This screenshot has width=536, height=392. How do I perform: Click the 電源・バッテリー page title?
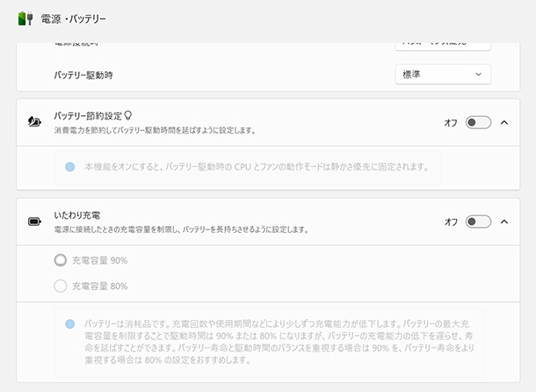[x=74, y=18]
